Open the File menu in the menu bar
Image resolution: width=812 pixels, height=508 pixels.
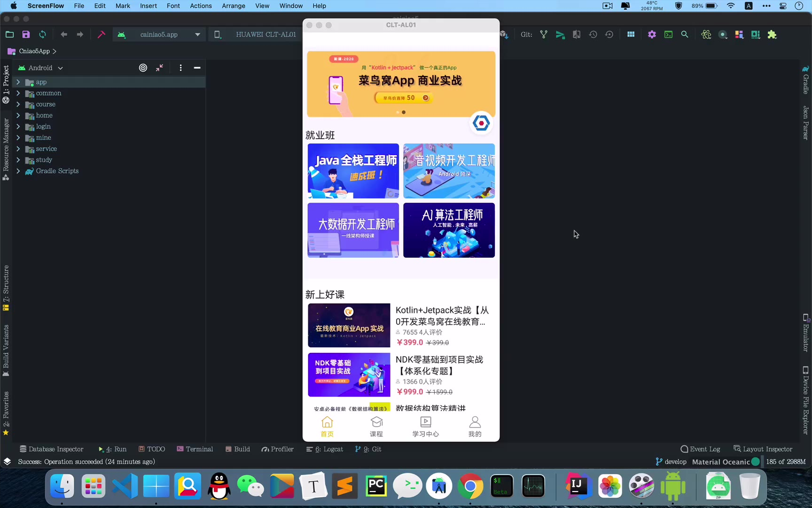point(79,6)
